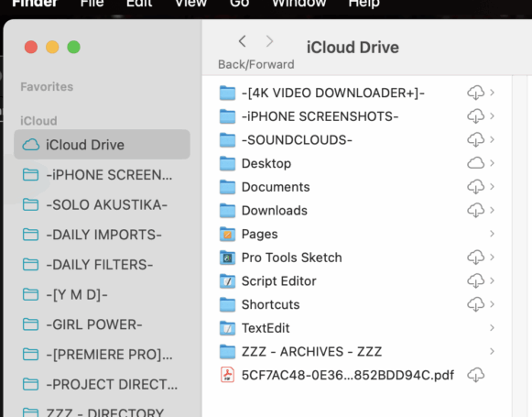Viewport: 532px width, 417px height.
Task: Select iCloud Drive in the sidebar
Action: (102, 145)
